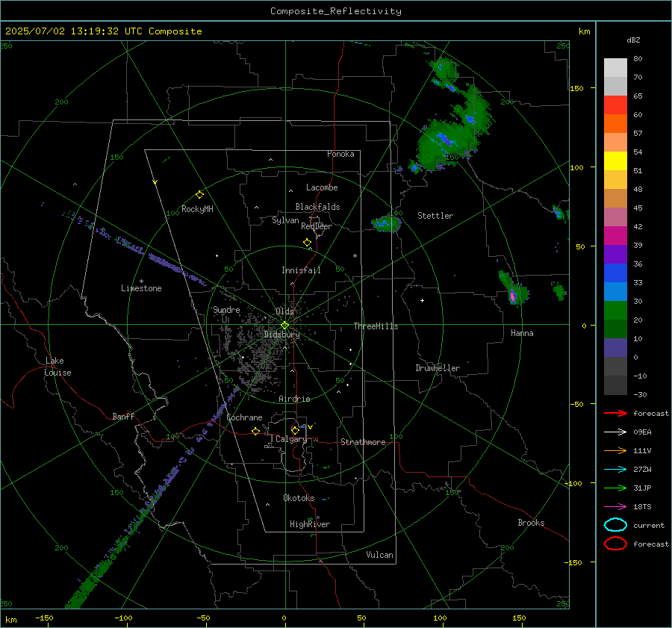Click the Airdrie city label
The image size is (672, 628).
[294, 399]
